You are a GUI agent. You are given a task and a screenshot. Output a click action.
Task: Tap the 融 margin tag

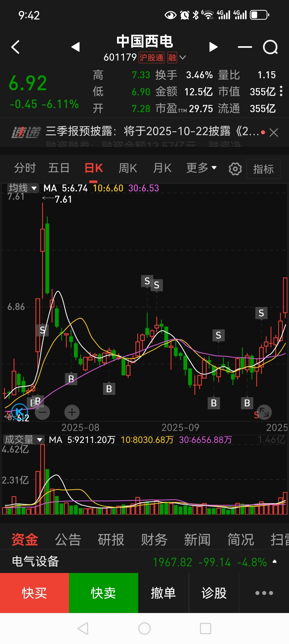pyautogui.click(x=172, y=57)
